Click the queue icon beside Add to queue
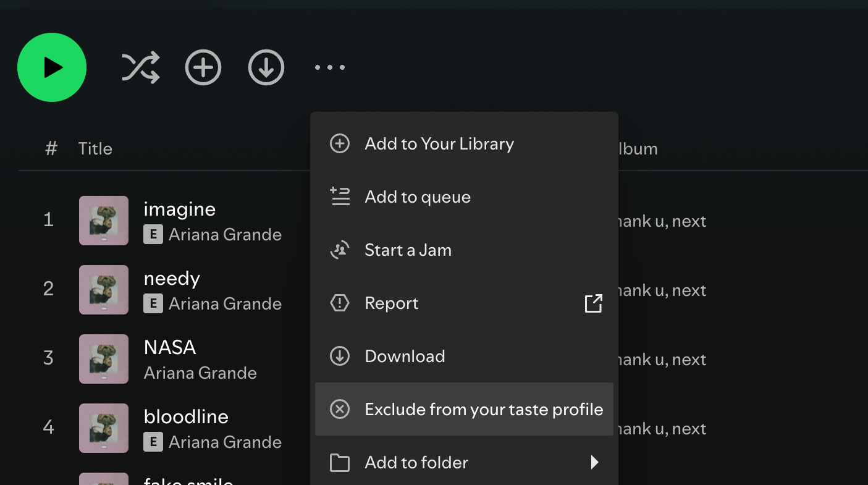The image size is (868, 485). tap(340, 196)
